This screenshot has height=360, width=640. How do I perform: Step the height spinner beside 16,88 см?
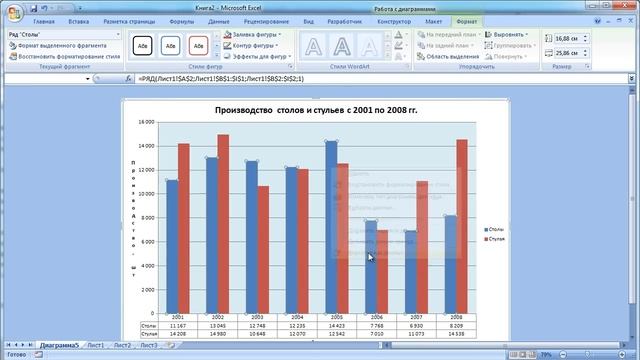click(585, 38)
